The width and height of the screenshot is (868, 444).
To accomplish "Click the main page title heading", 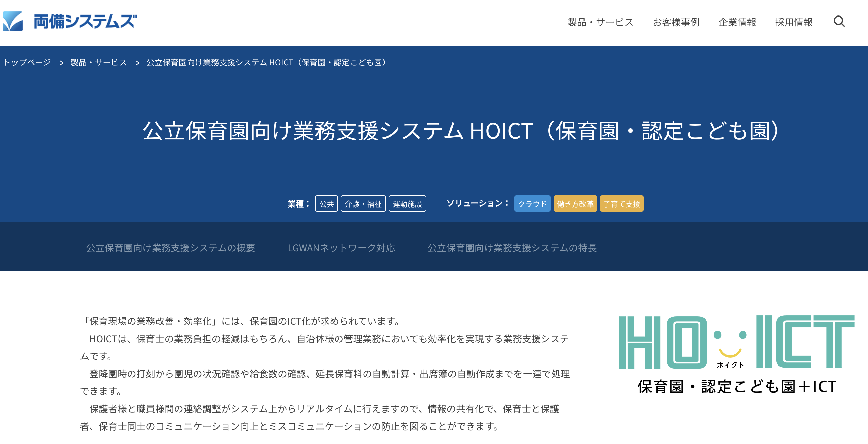I will tap(461, 131).
